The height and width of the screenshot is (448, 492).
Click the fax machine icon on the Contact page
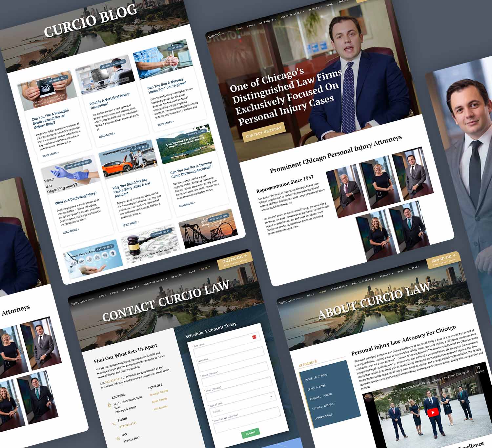click(118, 438)
